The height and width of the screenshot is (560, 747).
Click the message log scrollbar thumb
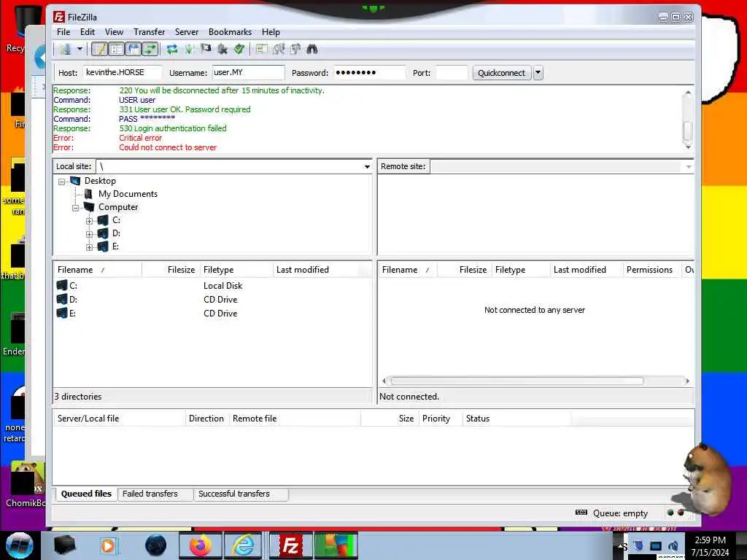coord(687,131)
